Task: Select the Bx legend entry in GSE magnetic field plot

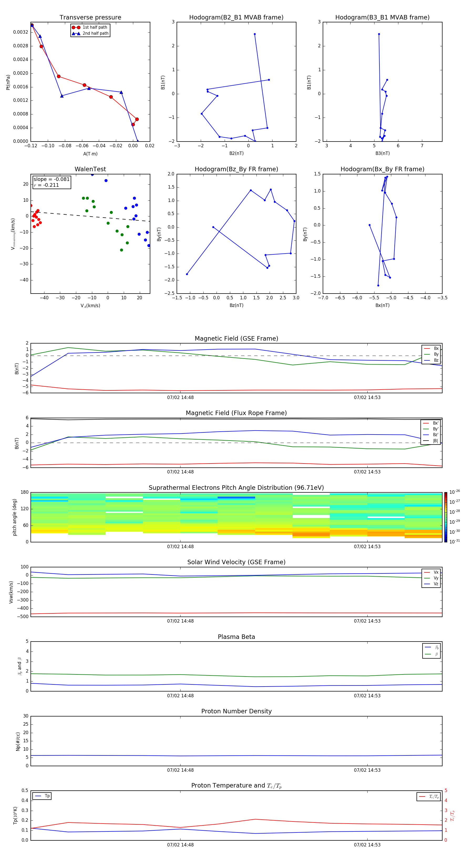Action: coord(431,349)
